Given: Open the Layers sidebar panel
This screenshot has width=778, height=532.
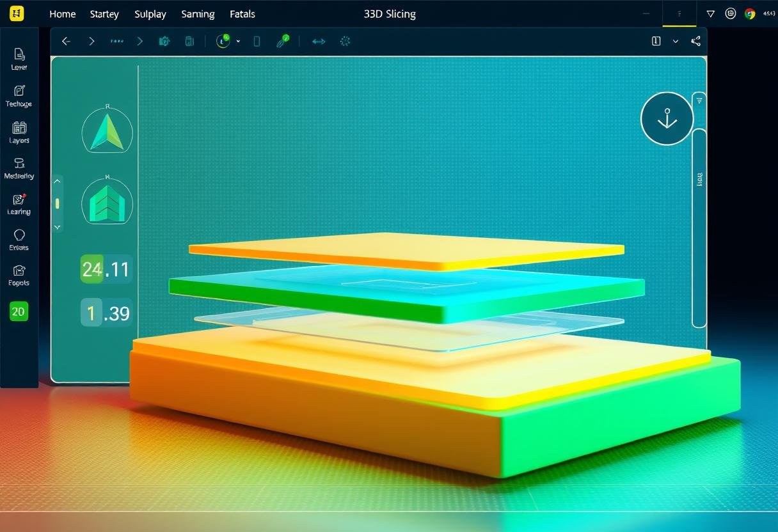Looking at the screenshot, I should [x=19, y=131].
